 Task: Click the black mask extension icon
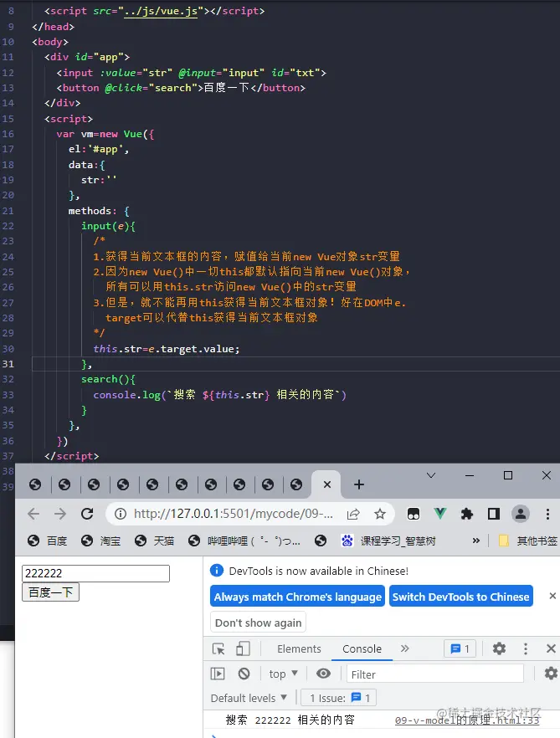coord(414,514)
